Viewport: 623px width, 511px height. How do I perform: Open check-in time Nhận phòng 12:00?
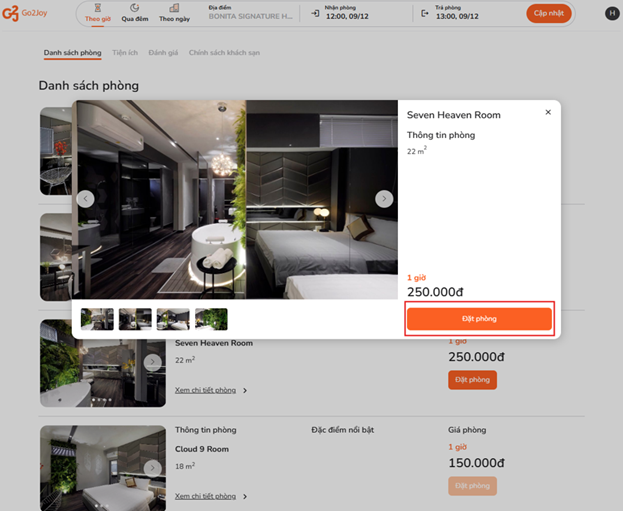340,13
